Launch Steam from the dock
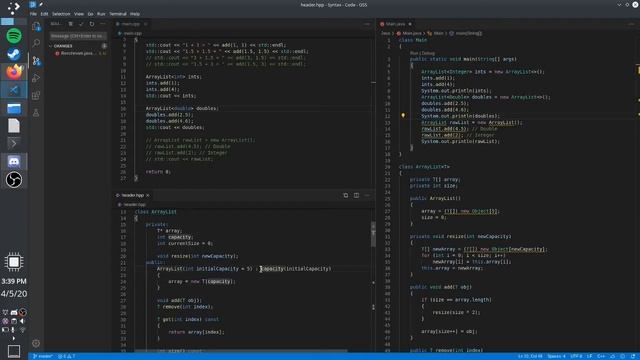Viewport: 640px width, 360px height. [x=14, y=54]
